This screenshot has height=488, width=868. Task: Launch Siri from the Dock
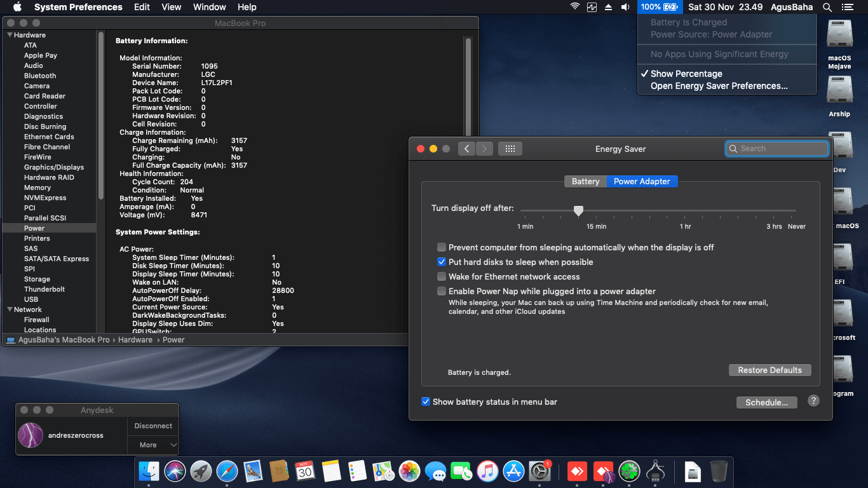coord(175,471)
